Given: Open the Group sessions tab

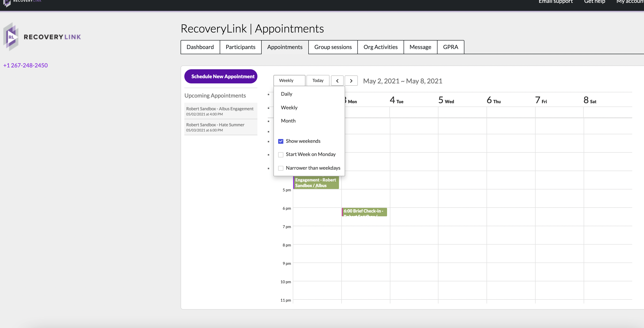Looking at the screenshot, I should point(333,47).
